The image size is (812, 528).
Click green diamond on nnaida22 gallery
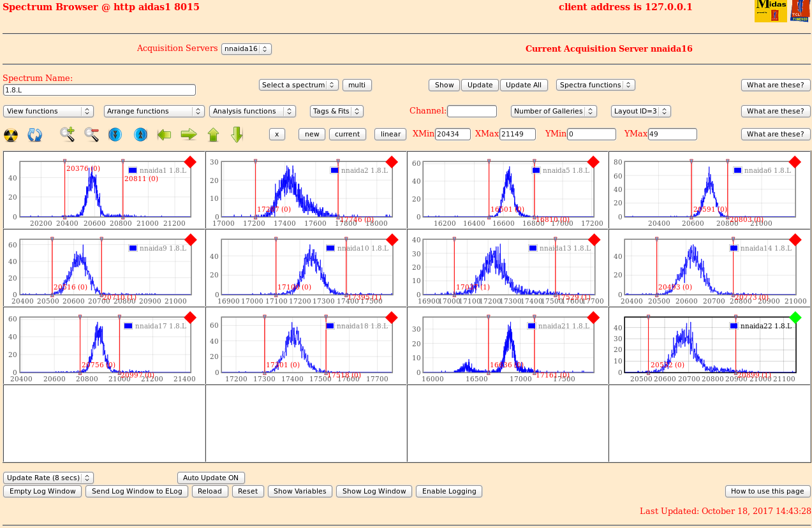click(795, 318)
